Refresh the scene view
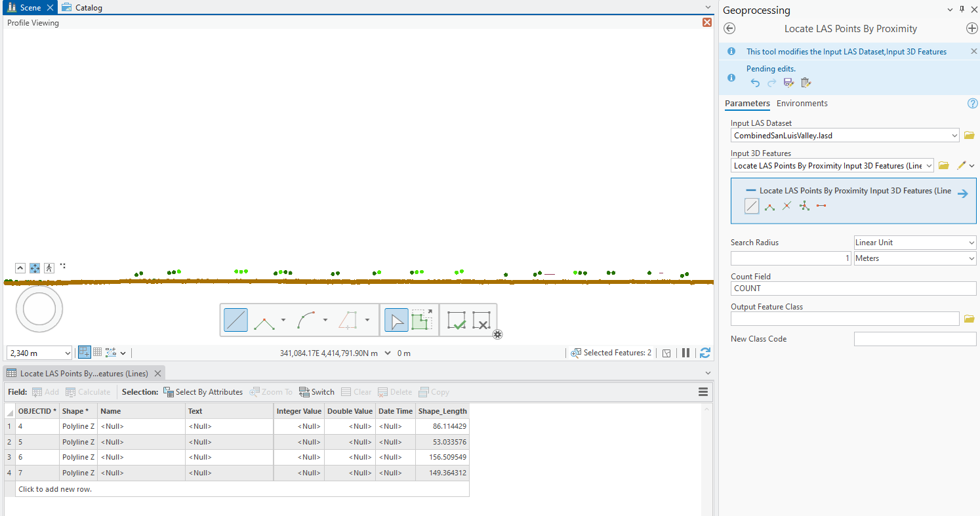Image resolution: width=980 pixels, height=516 pixels. click(705, 353)
